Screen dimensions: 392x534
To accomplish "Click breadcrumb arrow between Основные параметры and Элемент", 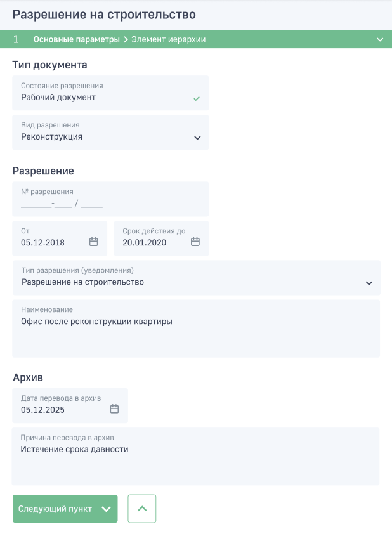I will (126, 39).
